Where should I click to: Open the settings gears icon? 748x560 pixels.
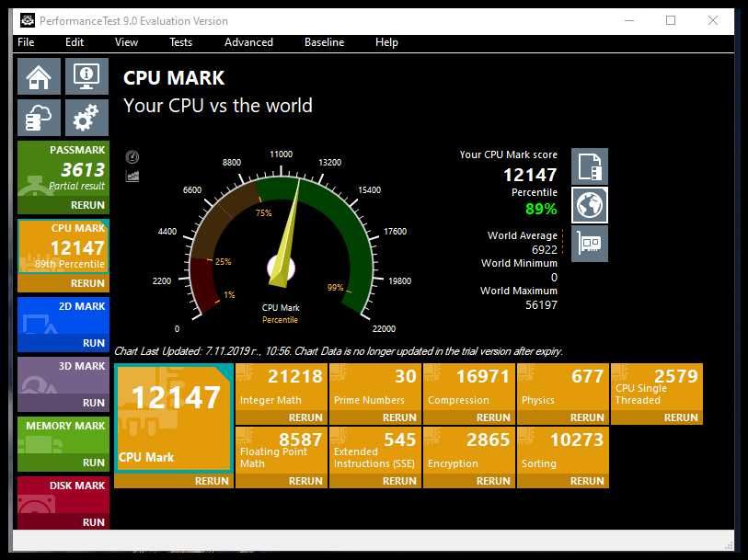pyautogui.click(x=86, y=118)
